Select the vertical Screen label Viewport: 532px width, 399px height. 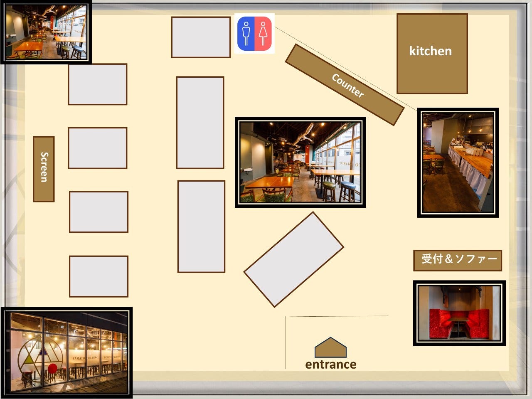pos(44,169)
